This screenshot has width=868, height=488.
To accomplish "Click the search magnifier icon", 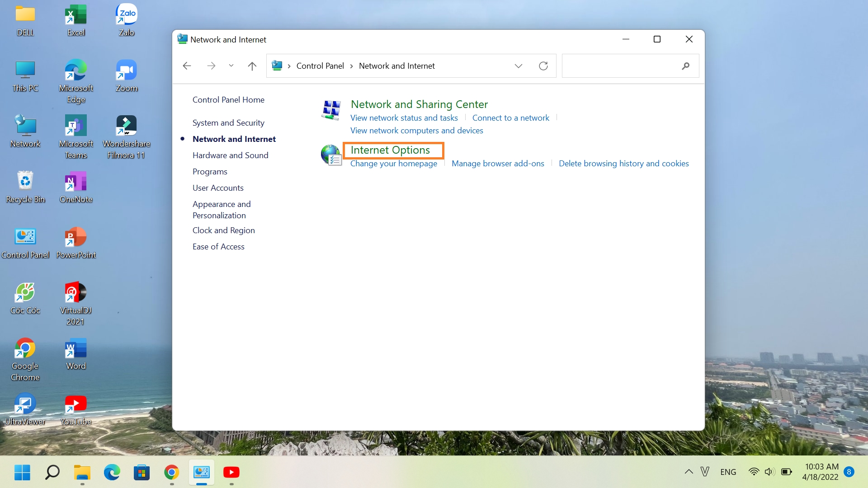I will [685, 66].
